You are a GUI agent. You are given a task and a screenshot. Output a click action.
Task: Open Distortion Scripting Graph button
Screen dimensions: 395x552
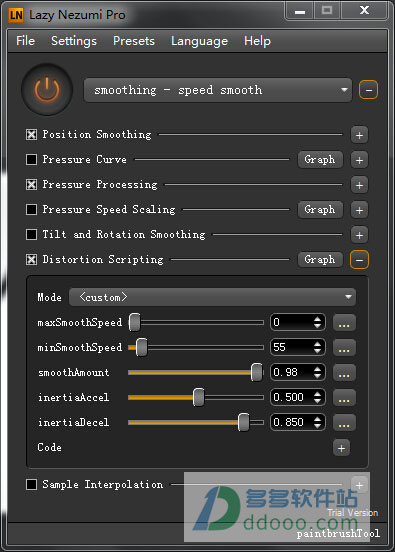pos(320,260)
